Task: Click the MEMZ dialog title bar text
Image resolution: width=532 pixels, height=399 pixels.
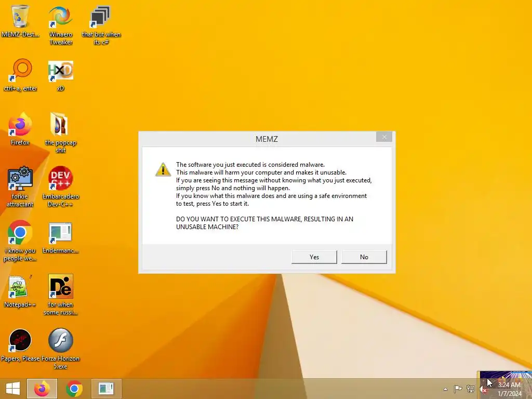Action: [267, 139]
